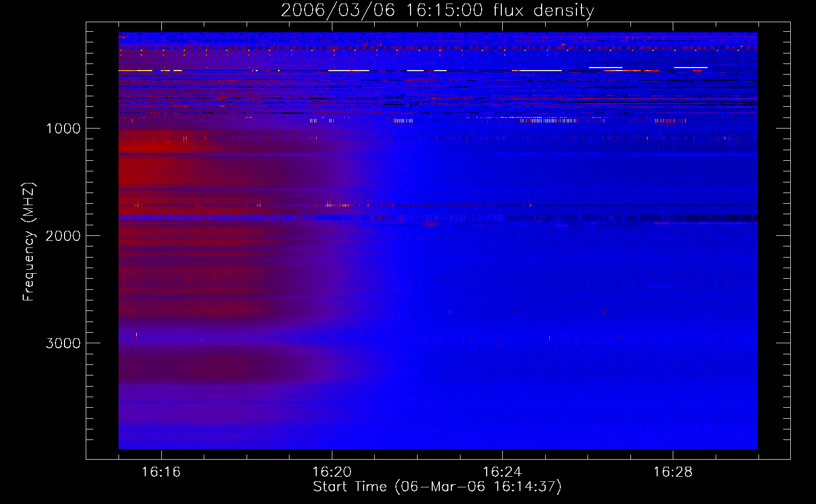This screenshot has height=504, width=816.
Task: Click the 2000 frequency tick label
Action: pos(63,236)
